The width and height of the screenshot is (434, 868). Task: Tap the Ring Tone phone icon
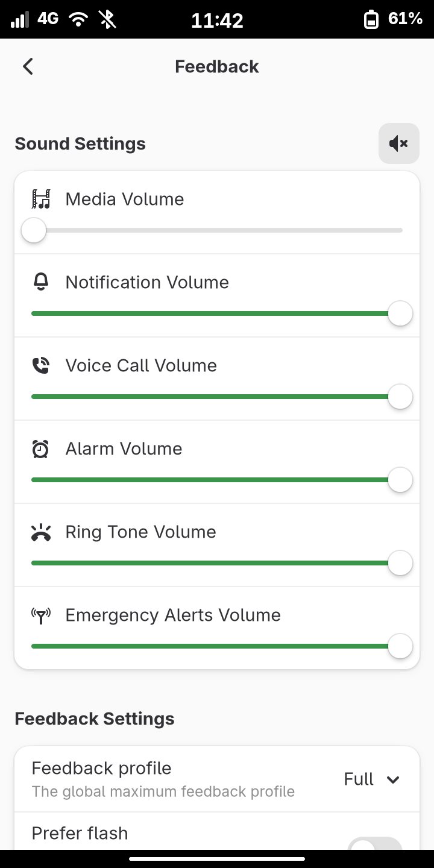(41, 532)
